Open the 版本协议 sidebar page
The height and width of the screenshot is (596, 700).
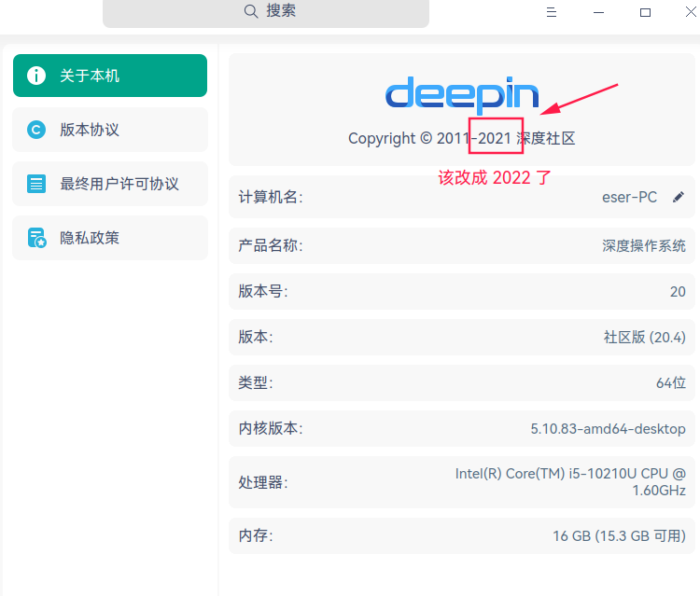pyautogui.click(x=110, y=130)
